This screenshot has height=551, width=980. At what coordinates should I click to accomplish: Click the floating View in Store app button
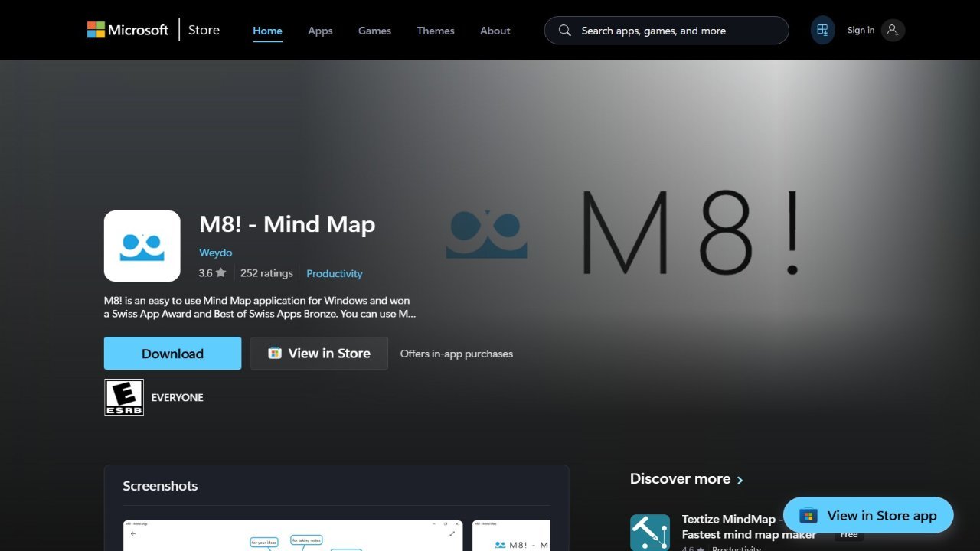pos(868,516)
